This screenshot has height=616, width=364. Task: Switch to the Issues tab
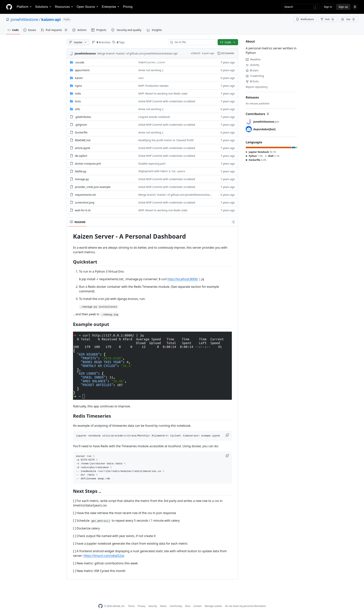[30, 30]
